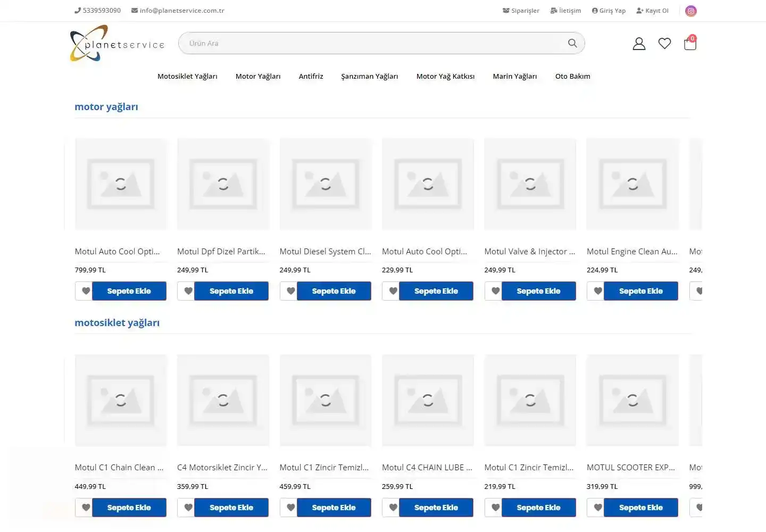Screen dimensions: 766x532
Task: Open Marin Yağları menu
Action: (x=515, y=76)
